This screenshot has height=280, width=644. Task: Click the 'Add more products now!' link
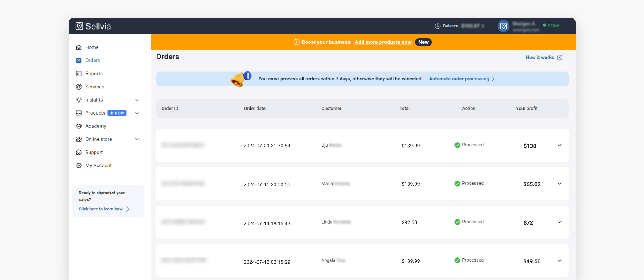point(383,42)
